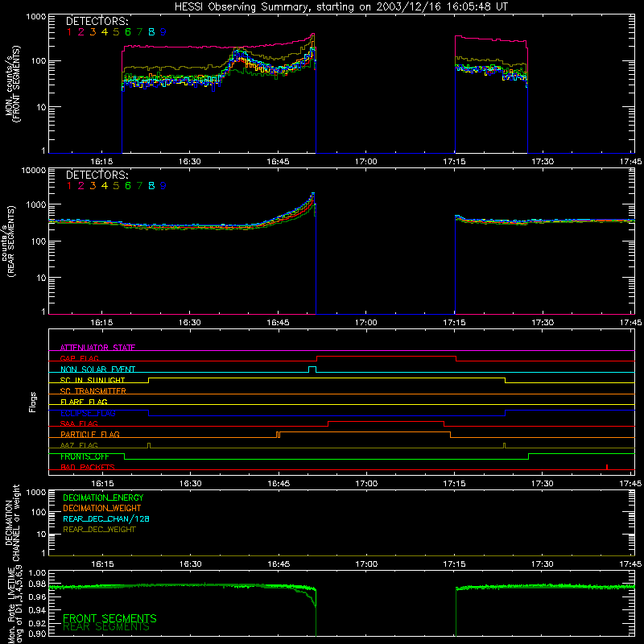Click the HESSI Observing Summary title text
Image resolution: width=644 pixels, height=644 pixels.
click(341, 7)
